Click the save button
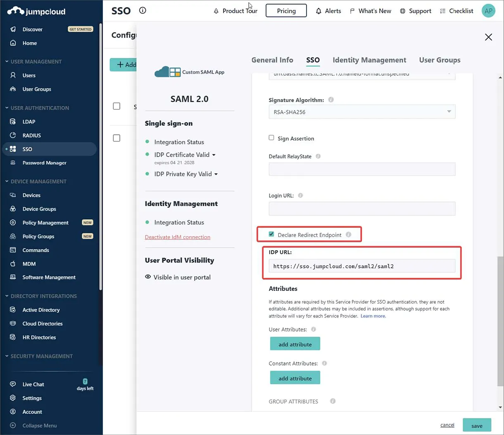Screen dimensions: 504x435 477,425
